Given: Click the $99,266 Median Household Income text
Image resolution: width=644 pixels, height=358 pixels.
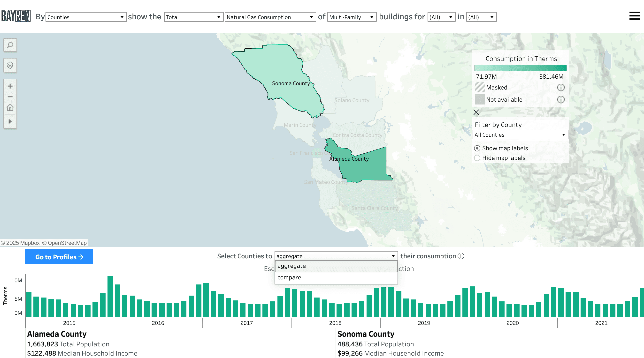Looking at the screenshot, I should pos(391,353).
